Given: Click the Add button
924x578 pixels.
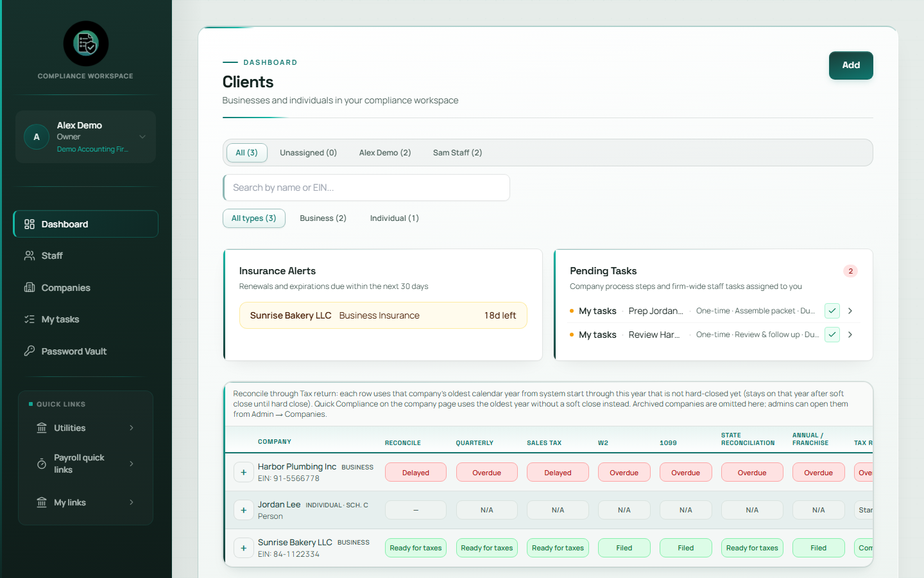Looking at the screenshot, I should pos(851,66).
